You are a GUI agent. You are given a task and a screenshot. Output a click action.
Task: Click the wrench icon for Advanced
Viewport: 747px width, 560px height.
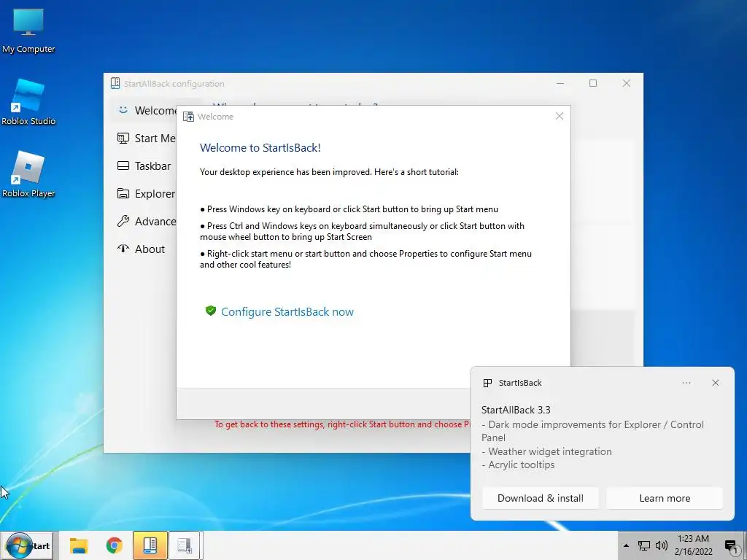click(x=123, y=221)
